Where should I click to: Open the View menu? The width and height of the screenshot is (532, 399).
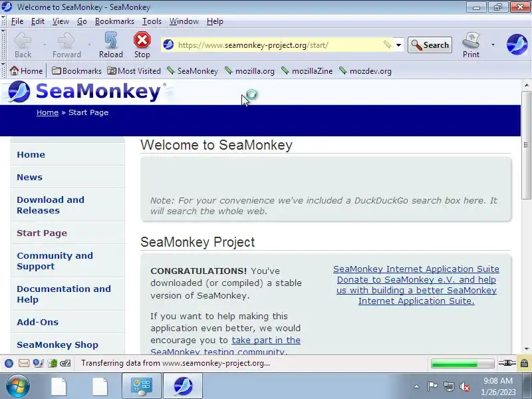point(61,21)
